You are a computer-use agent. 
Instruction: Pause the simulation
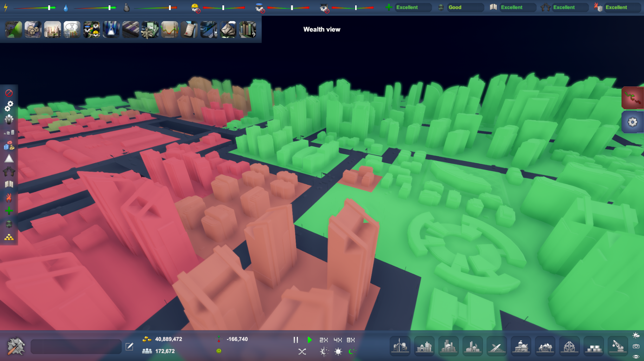(296, 340)
